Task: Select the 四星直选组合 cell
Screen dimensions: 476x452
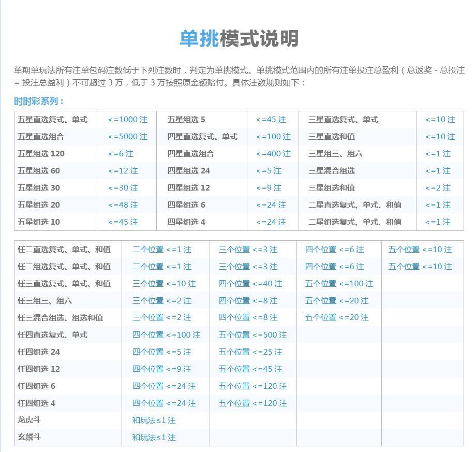Action: pos(190,154)
